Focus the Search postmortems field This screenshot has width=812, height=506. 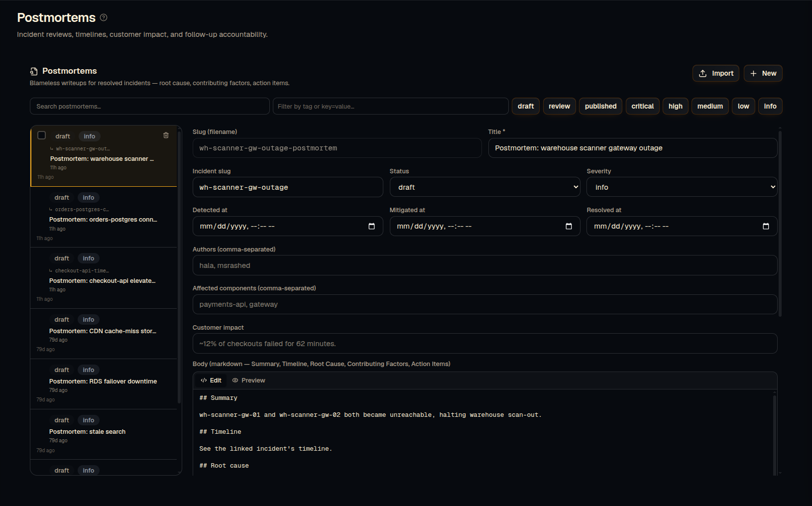coord(150,106)
